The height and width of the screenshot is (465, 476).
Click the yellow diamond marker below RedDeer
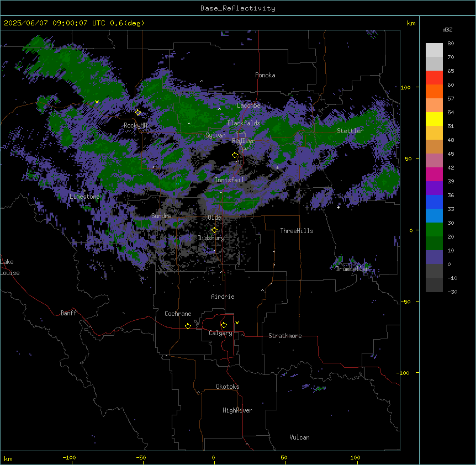click(235, 155)
